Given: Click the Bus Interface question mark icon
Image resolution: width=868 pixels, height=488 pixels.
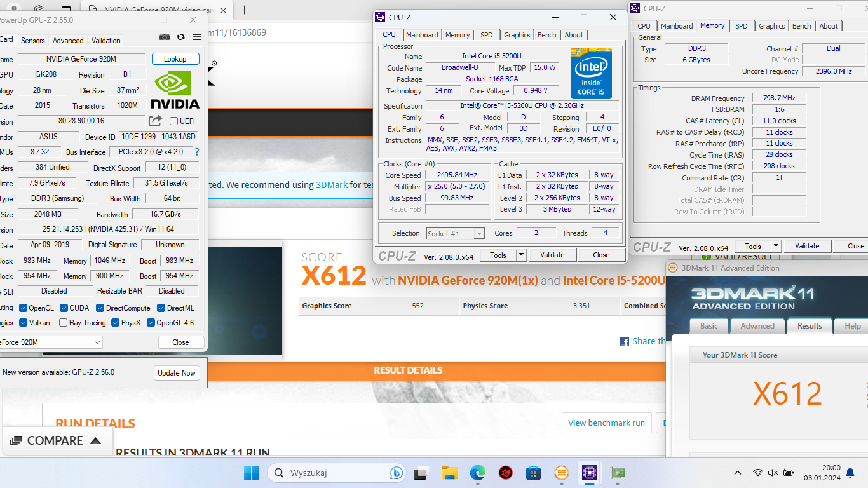Looking at the screenshot, I should tap(197, 152).
